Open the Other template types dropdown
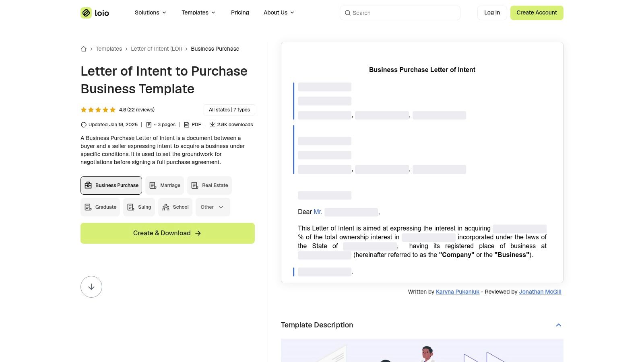 [213, 207]
